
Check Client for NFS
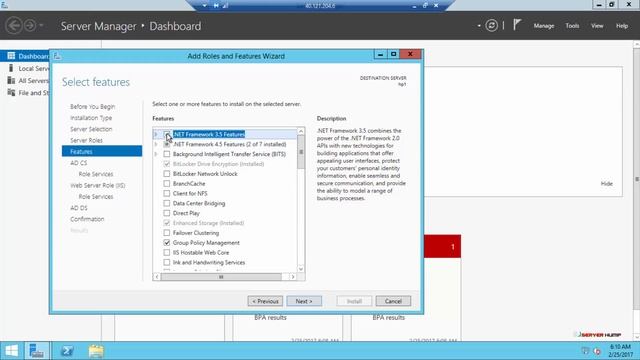click(x=167, y=193)
